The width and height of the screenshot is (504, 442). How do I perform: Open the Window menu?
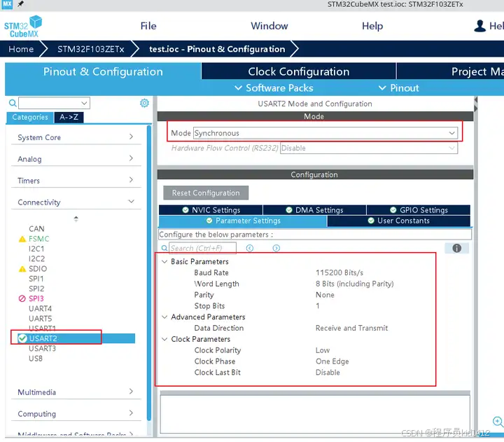[x=269, y=26]
